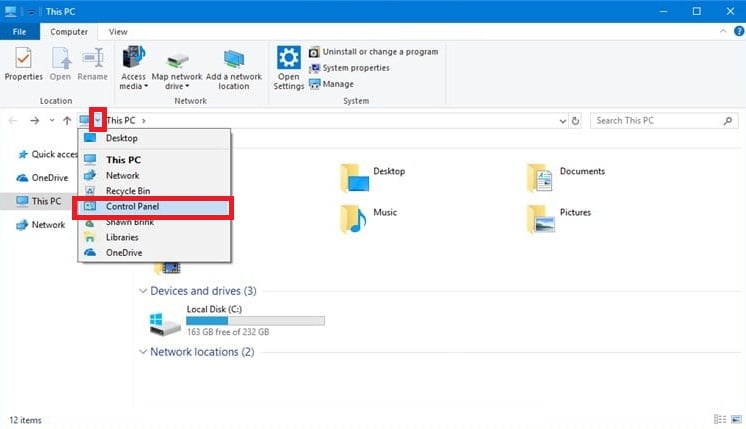The image size is (746, 429).
Task: Select Network in the navigation pane
Action: click(x=40, y=224)
